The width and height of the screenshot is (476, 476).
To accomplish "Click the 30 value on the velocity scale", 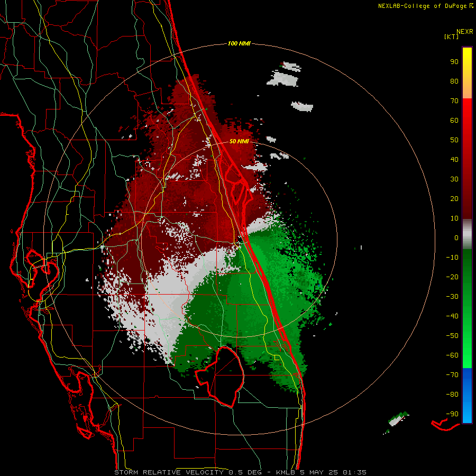I will click(454, 179).
